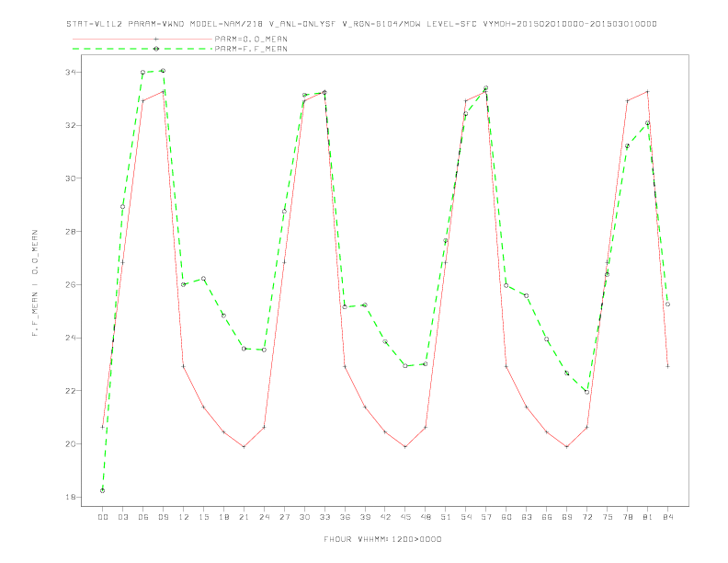Click y-axis tick label 28
Image resolution: width=728 pixels, height=563 pixels.
[x=71, y=231]
